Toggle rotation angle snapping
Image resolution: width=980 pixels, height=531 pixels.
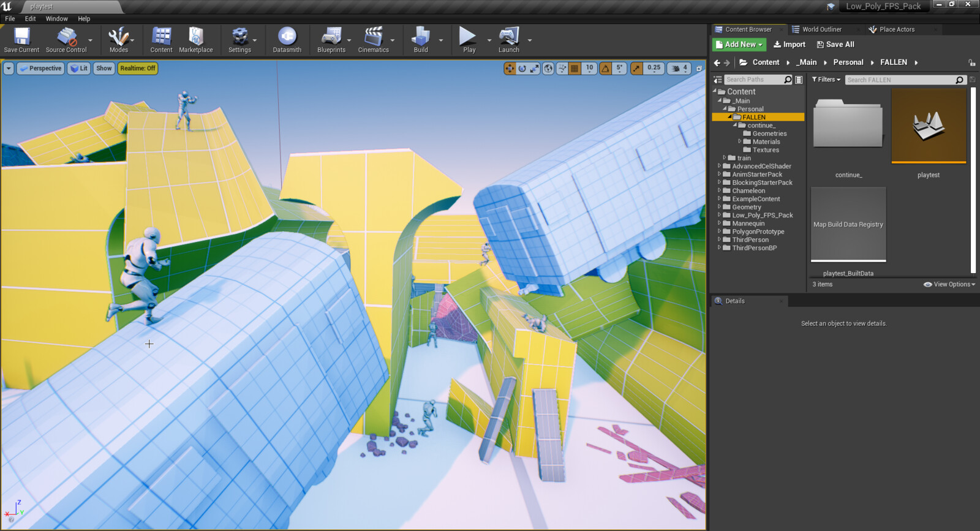tap(605, 69)
